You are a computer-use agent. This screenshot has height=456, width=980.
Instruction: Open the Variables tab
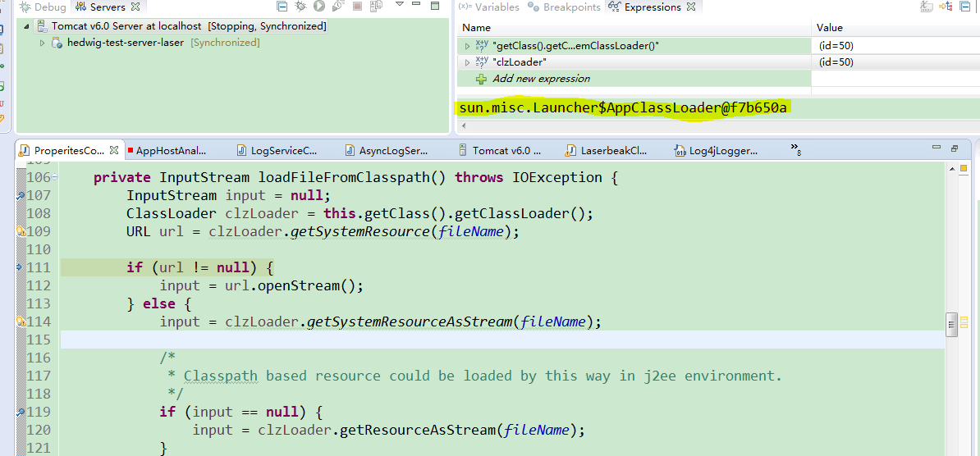click(488, 7)
